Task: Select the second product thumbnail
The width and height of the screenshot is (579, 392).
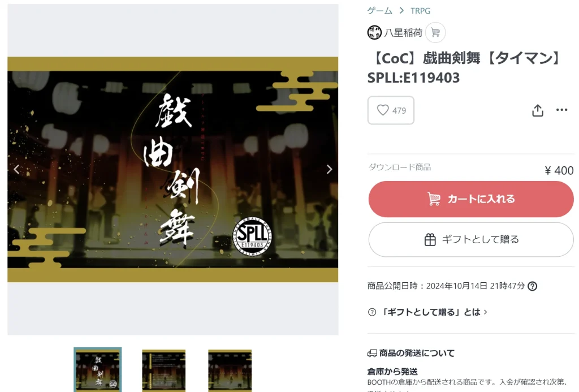Action: (x=163, y=370)
